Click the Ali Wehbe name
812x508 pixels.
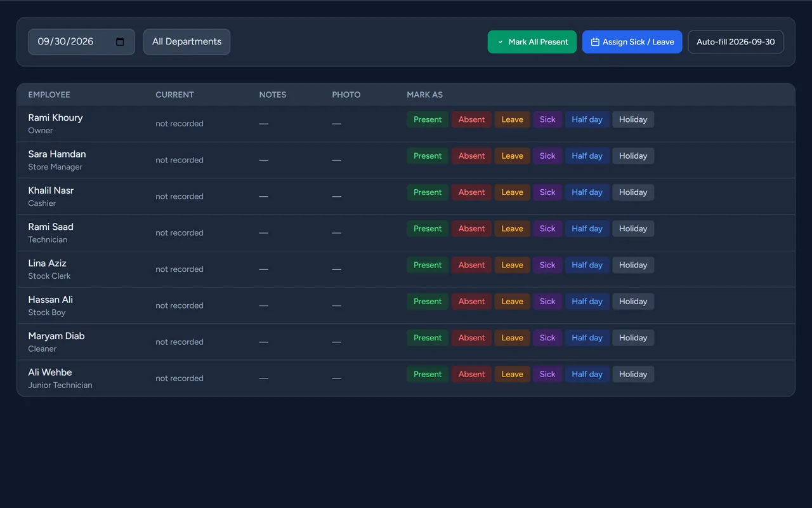pyautogui.click(x=50, y=372)
